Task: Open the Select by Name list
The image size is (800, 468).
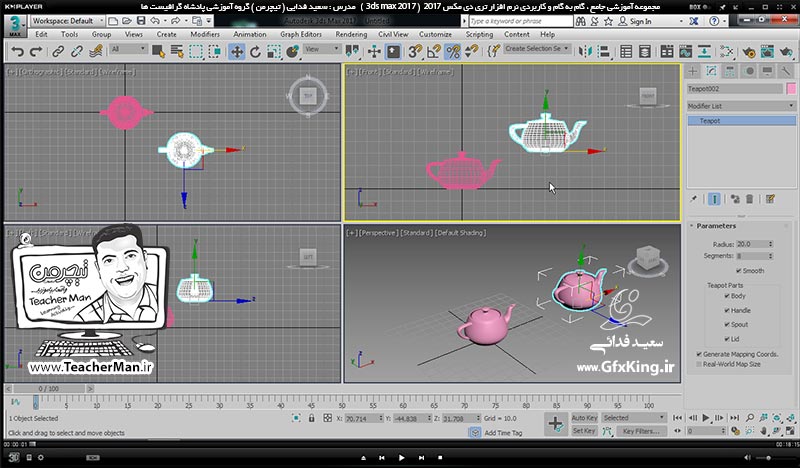Action: tap(177, 52)
